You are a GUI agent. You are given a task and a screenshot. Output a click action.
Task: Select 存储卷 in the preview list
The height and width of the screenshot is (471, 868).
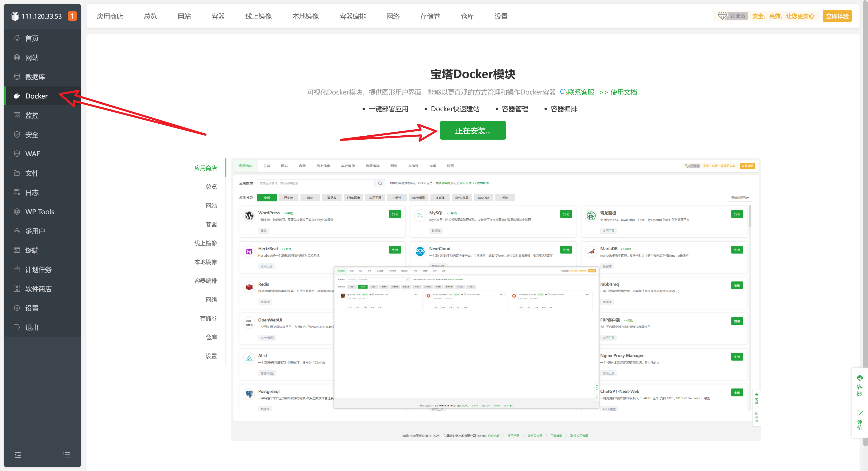pos(209,318)
